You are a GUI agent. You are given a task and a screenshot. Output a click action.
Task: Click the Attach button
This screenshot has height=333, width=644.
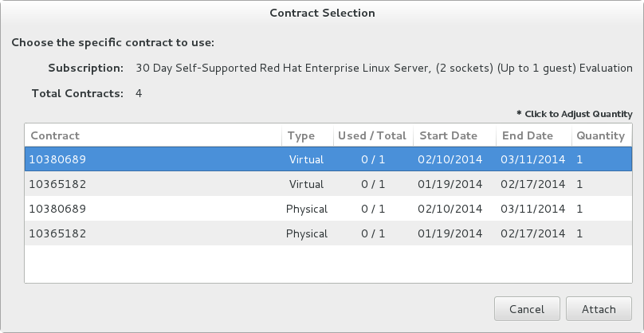pyautogui.click(x=599, y=309)
